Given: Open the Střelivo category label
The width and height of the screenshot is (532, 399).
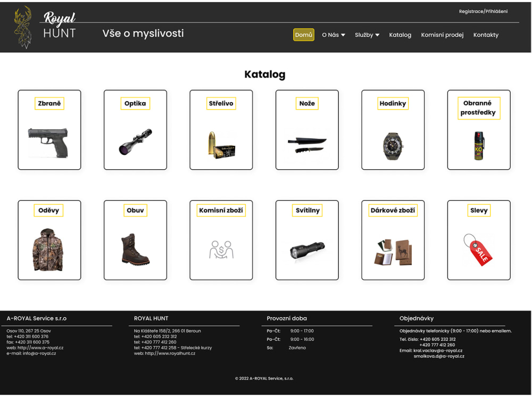Looking at the screenshot, I should click(221, 104).
